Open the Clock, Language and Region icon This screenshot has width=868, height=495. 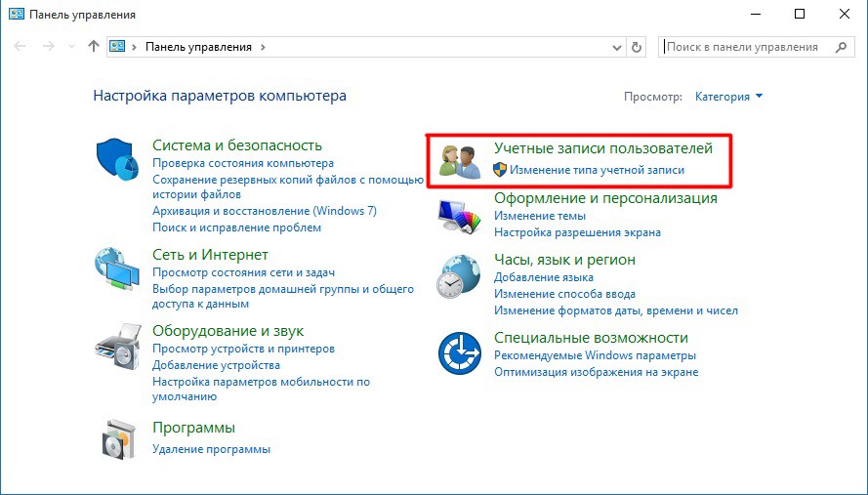458,276
